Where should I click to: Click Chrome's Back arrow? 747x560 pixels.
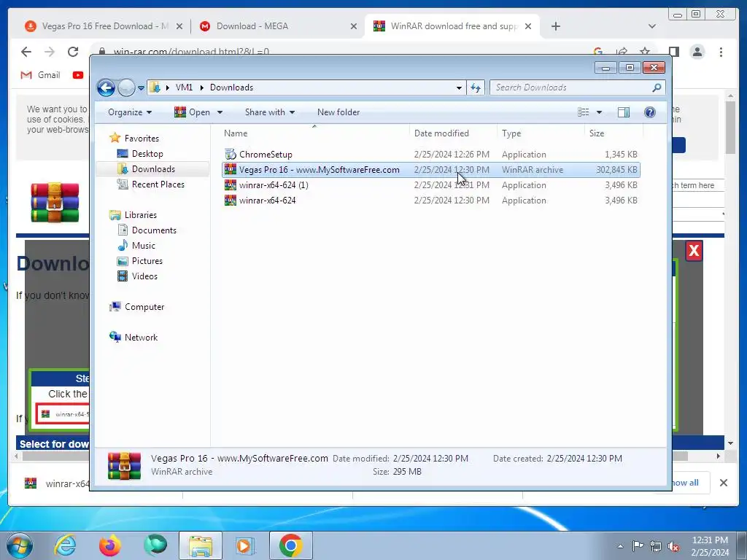click(x=26, y=52)
